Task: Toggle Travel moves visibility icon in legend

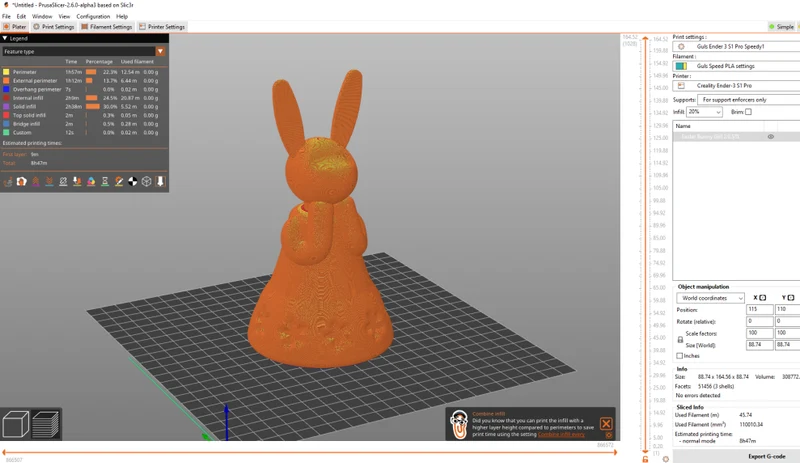Action: pos(8,181)
